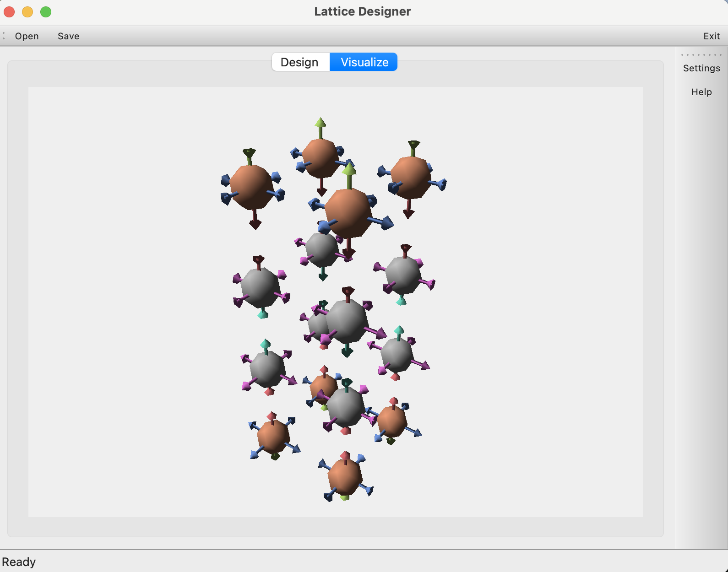728x572 pixels.
Task: Open Help from the side toolbar
Action: pyautogui.click(x=701, y=92)
